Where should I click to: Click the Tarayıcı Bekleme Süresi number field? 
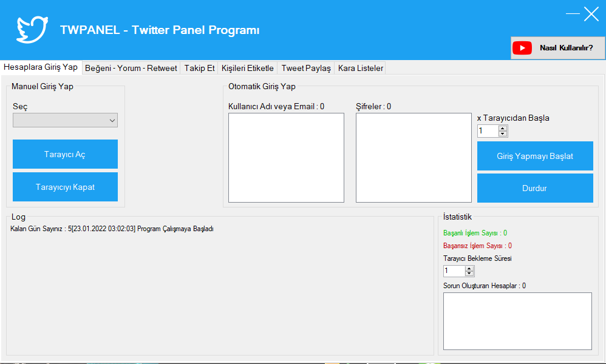coord(454,271)
